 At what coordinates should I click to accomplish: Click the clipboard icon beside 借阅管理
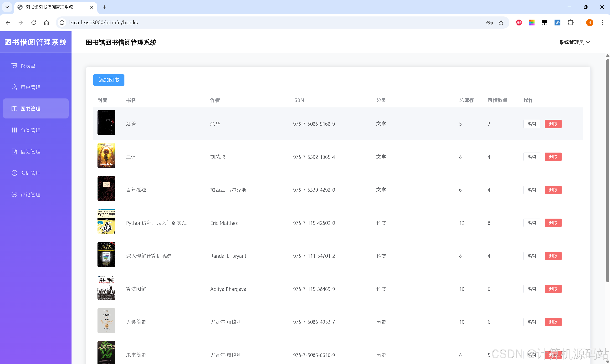(x=14, y=152)
